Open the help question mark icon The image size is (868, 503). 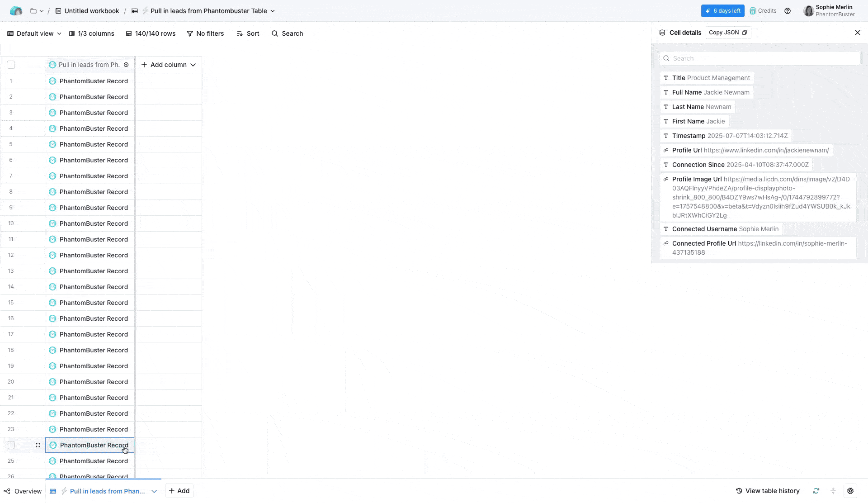tap(788, 11)
